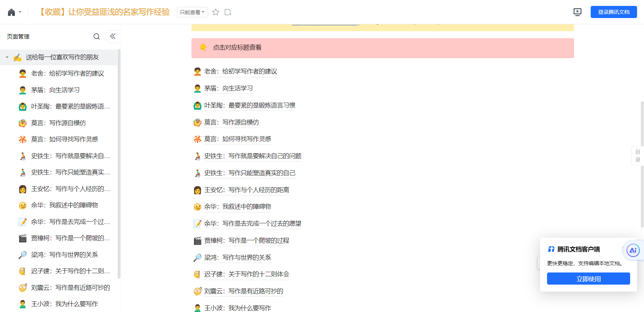Click magnifier icon in sidebar 梁鸿 row
Viewport: 644px width, 312px height.
point(23,255)
